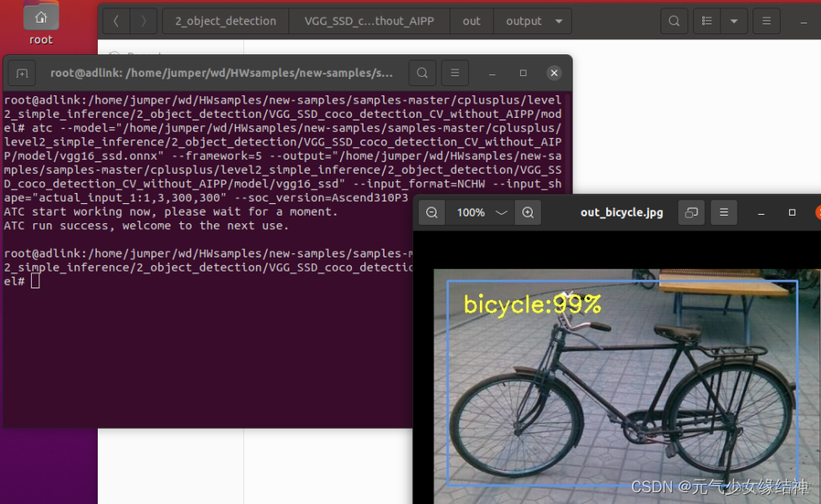The image size is (821, 504).
Task: Go forward in the file manager
Action: 144,21
